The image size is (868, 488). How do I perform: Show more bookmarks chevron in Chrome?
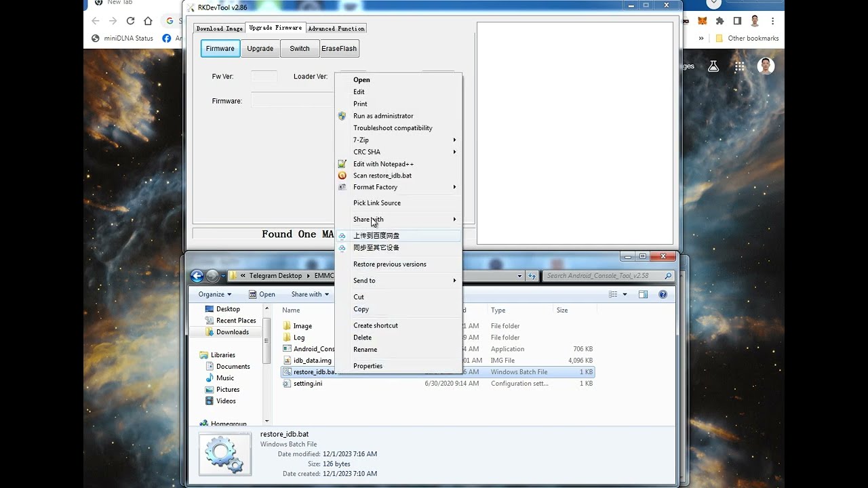[701, 39]
